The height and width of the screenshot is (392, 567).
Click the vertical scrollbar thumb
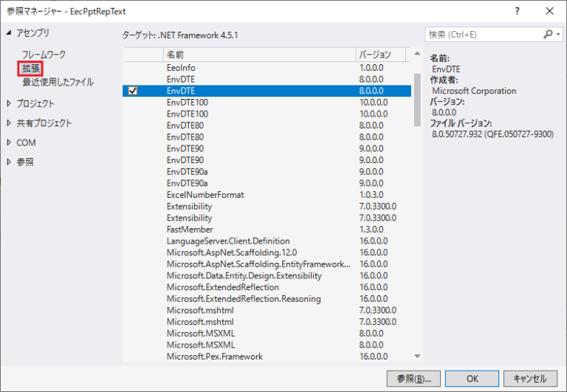[x=417, y=100]
